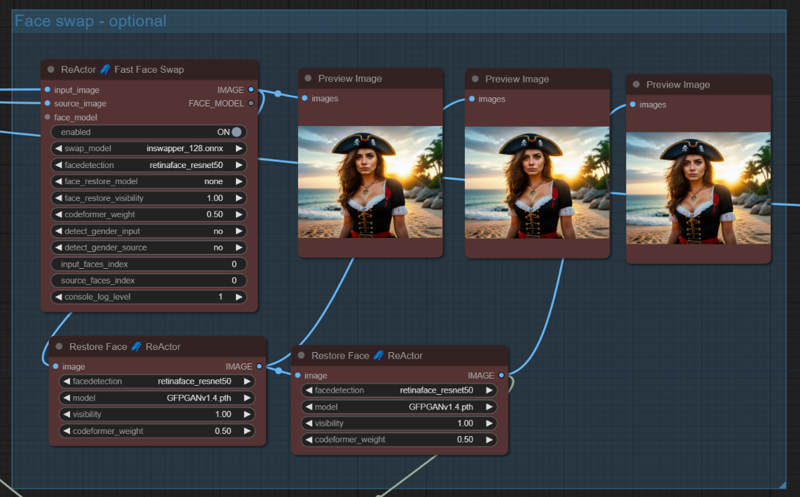Screen dimensions: 800x497
Task: Collapse the left Restore Face node
Action: tap(59, 346)
